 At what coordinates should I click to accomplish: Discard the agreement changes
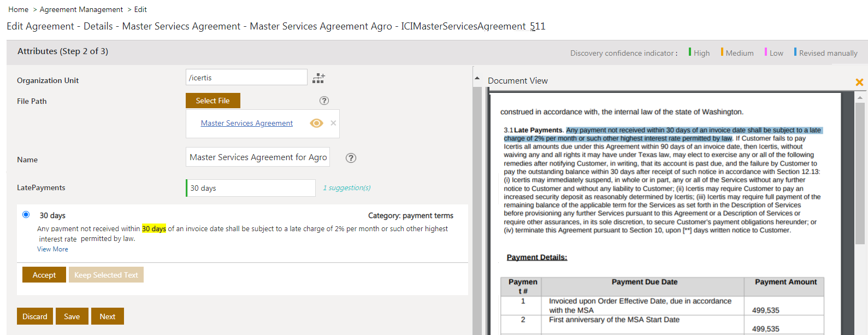click(x=35, y=316)
